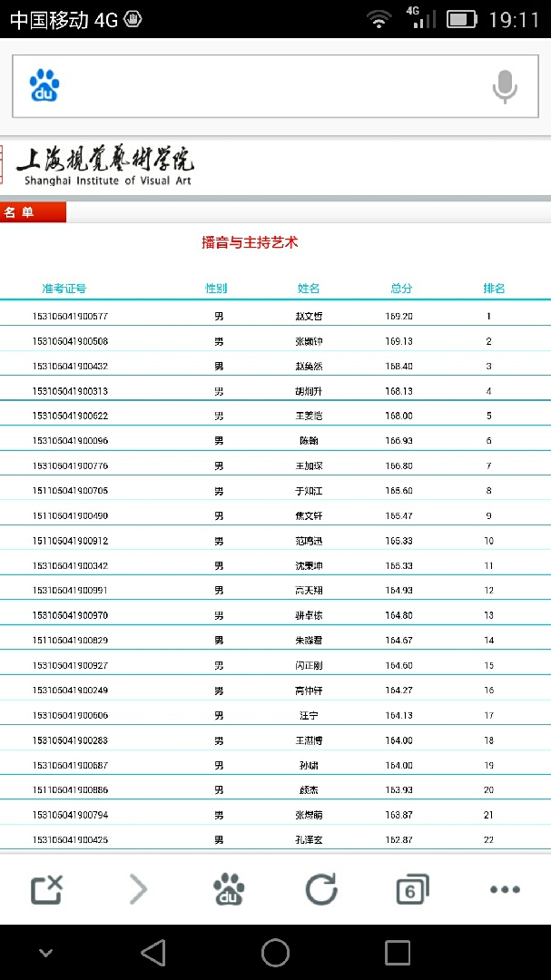The width and height of the screenshot is (551, 980).
Task: Open the three-dot more menu
Action: pos(505,889)
